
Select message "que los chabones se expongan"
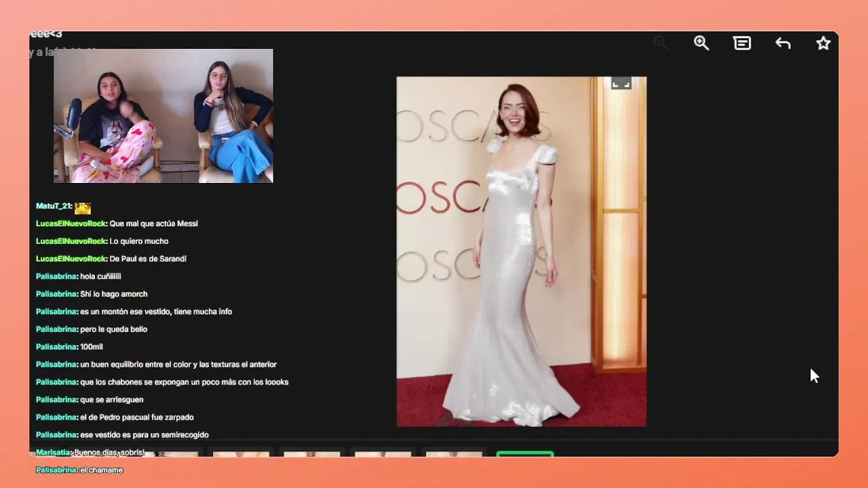[x=184, y=382]
